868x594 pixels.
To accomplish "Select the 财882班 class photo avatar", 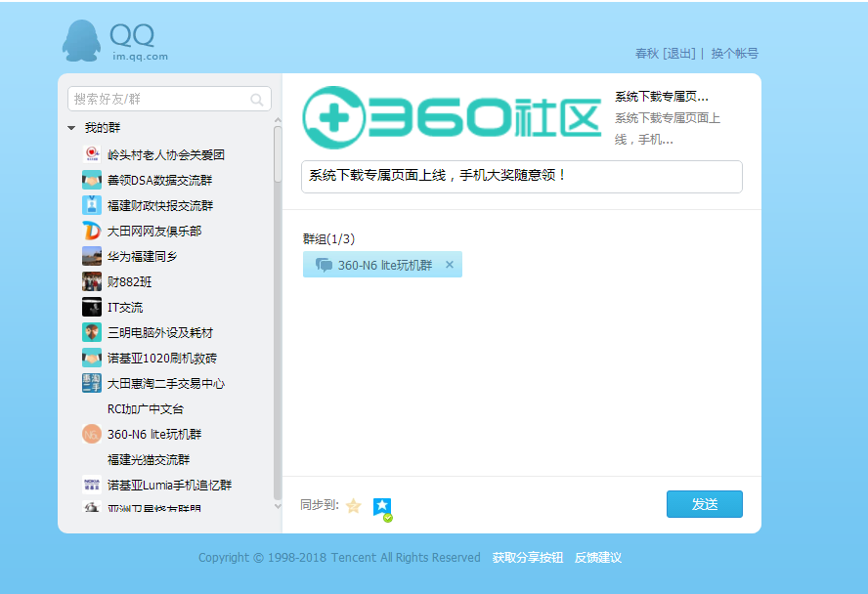I will 92,281.
